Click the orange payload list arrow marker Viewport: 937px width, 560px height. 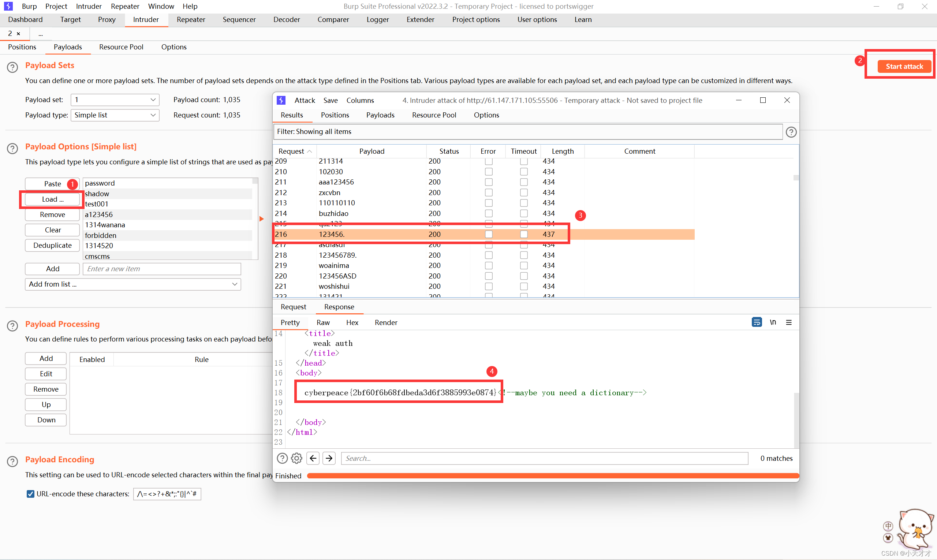pos(261,219)
